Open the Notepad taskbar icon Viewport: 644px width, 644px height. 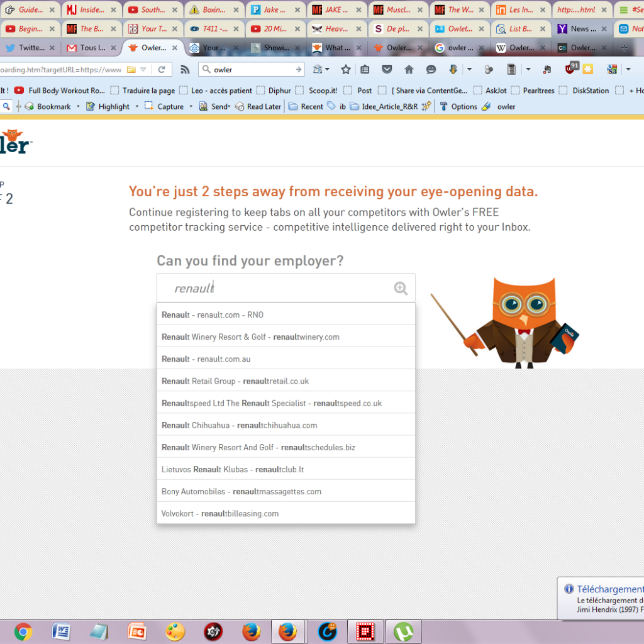pyautogui.click(x=99, y=631)
